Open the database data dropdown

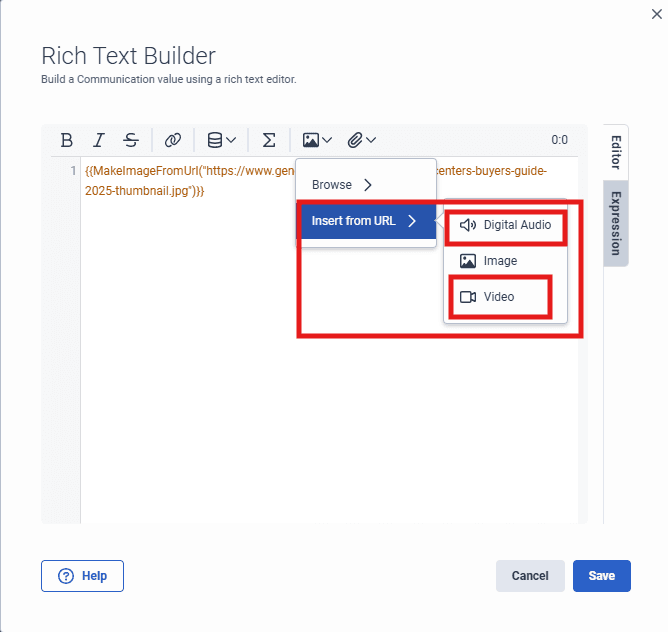click(220, 141)
